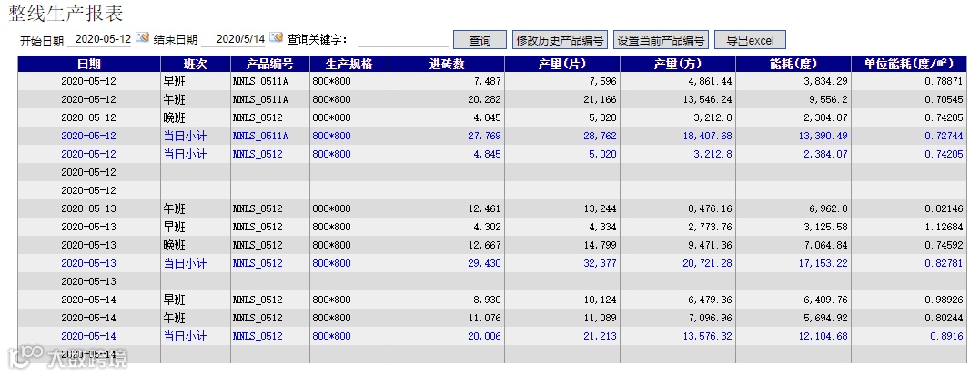The width and height of the screenshot is (980, 376).
Task: Click cell value 6,962.8
Action: coord(827,209)
